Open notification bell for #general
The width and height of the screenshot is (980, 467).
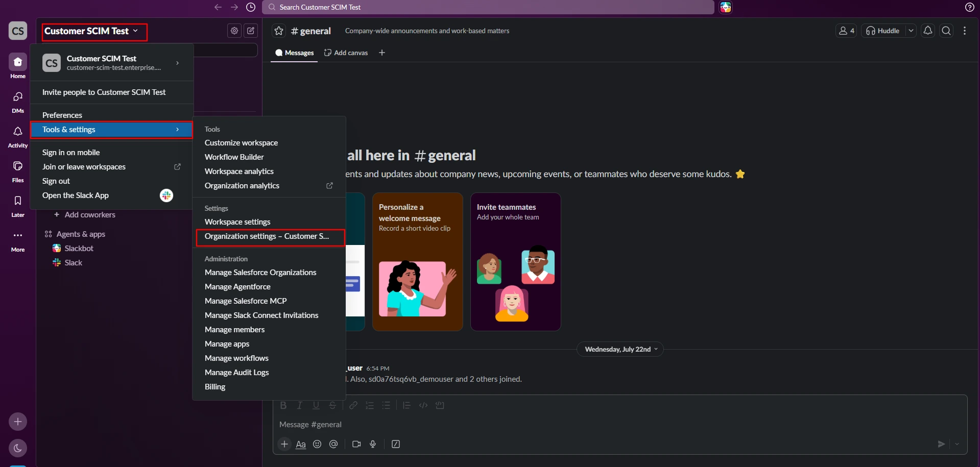(x=928, y=31)
